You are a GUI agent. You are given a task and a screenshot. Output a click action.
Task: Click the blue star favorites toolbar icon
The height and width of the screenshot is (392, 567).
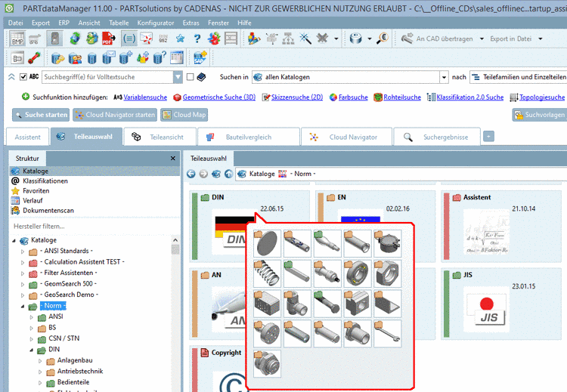[181, 39]
